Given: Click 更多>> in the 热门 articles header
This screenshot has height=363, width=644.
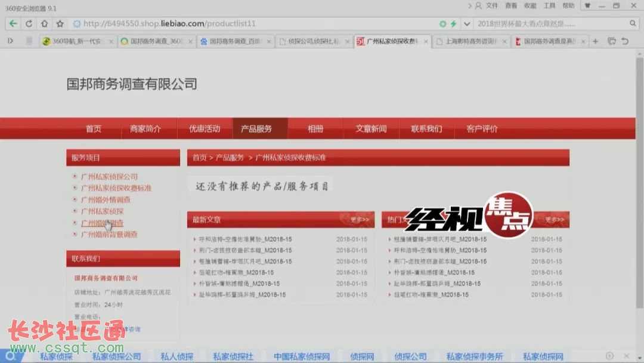Looking at the screenshot, I should (555, 220).
